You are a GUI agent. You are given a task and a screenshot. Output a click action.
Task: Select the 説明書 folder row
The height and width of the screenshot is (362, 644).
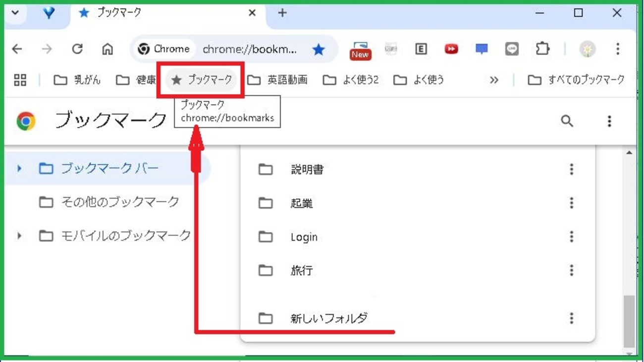pos(417,169)
